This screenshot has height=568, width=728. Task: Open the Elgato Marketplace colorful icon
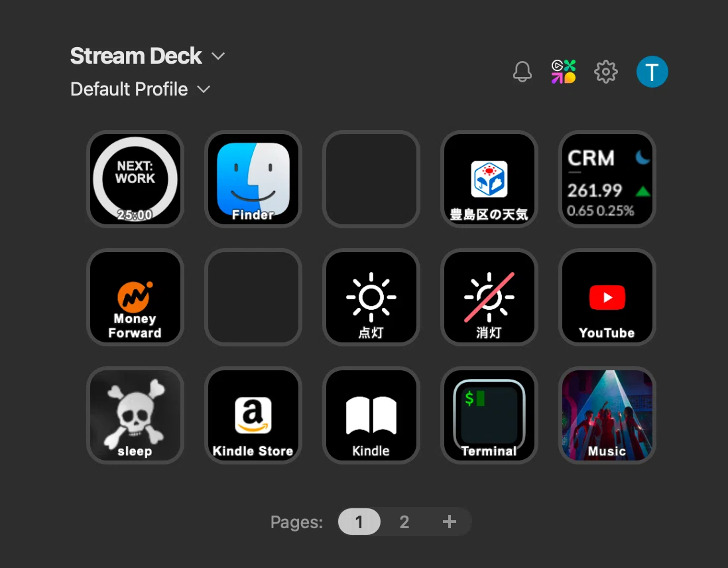564,72
